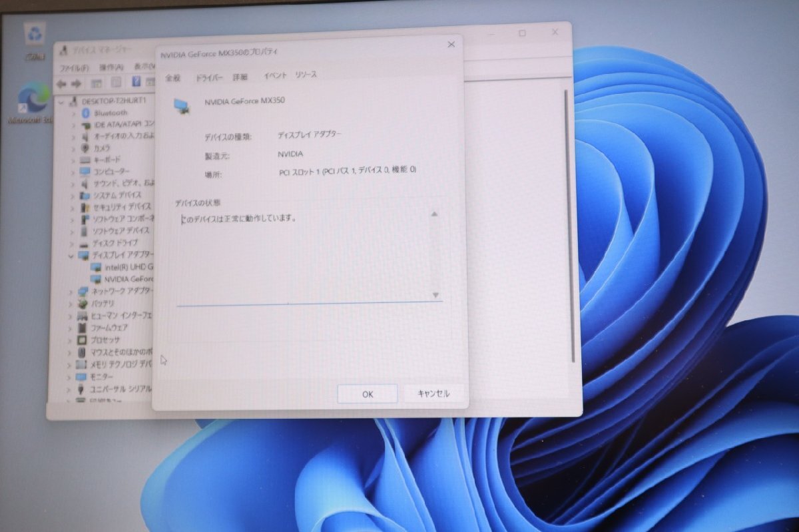Click the 'ディスプレイ アダプター' device type value
This screenshot has height=532, width=799.
pos(310,134)
